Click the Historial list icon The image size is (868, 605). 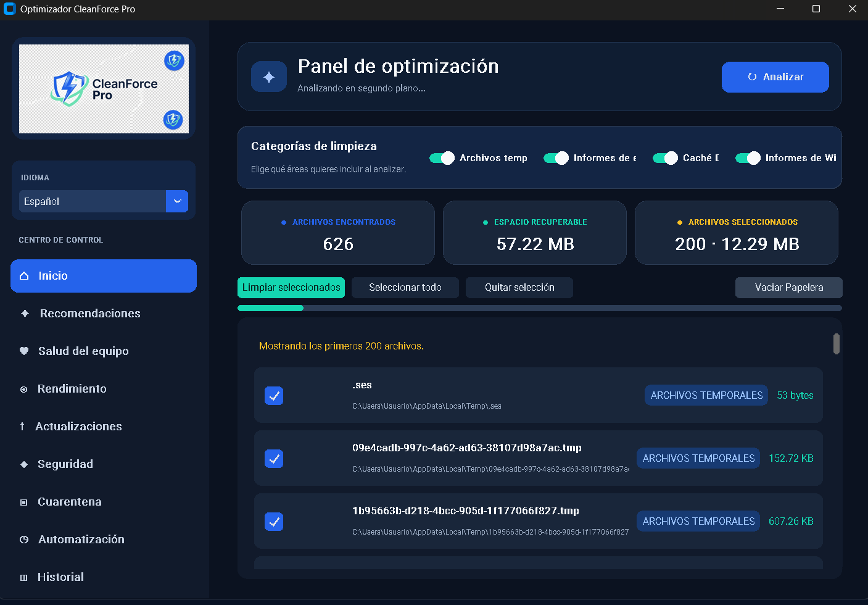23,578
